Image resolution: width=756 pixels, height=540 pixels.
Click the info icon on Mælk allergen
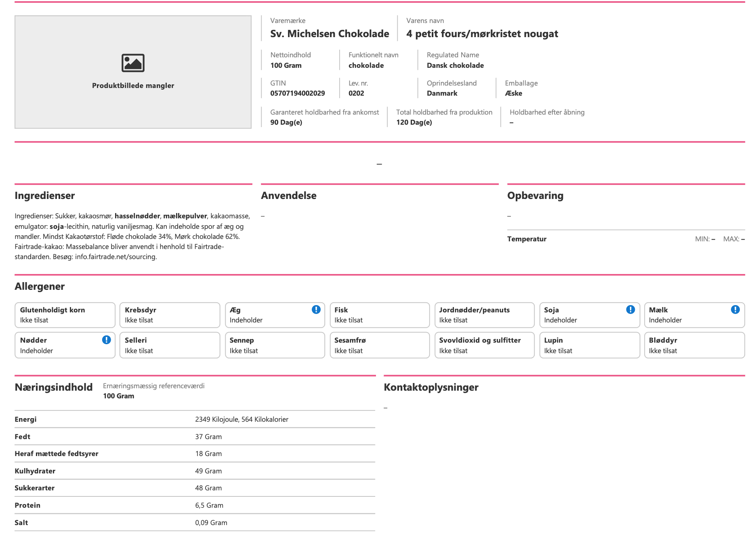735,310
